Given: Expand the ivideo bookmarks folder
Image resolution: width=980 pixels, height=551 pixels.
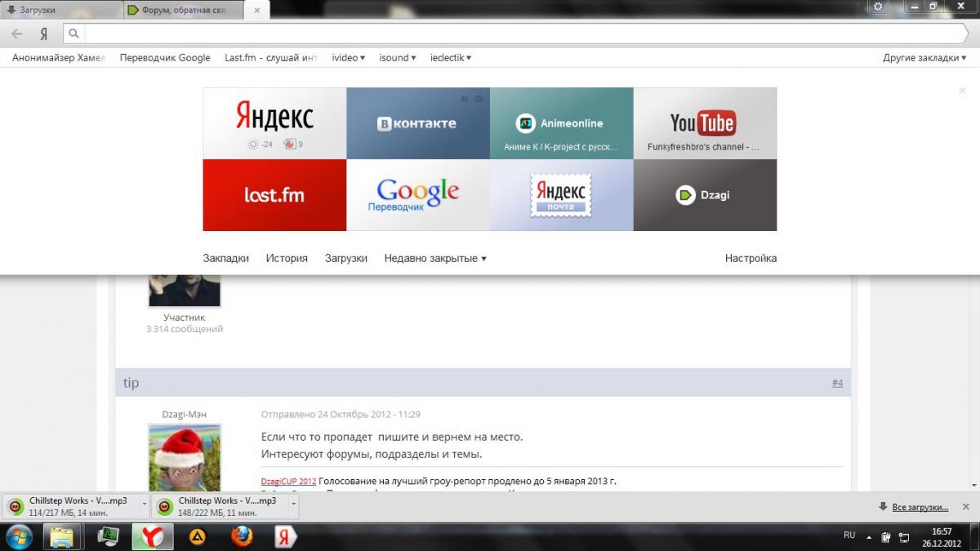Looking at the screenshot, I should pyautogui.click(x=348, y=58).
